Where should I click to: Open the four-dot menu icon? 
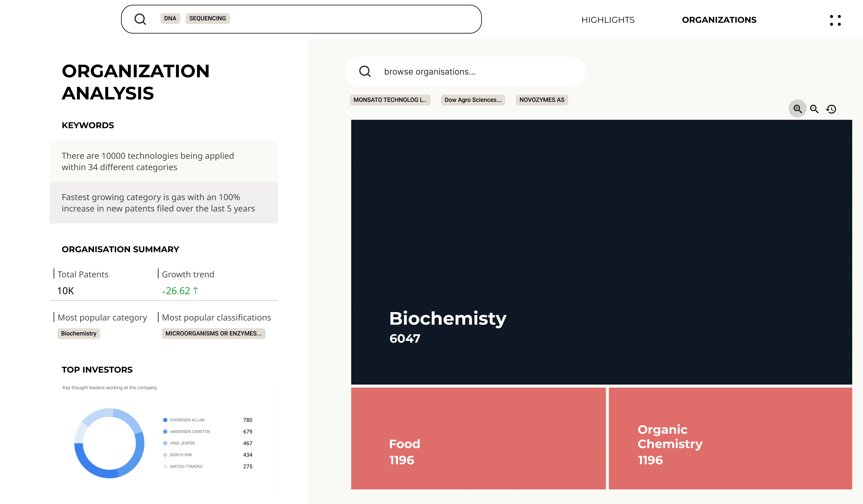point(835,20)
